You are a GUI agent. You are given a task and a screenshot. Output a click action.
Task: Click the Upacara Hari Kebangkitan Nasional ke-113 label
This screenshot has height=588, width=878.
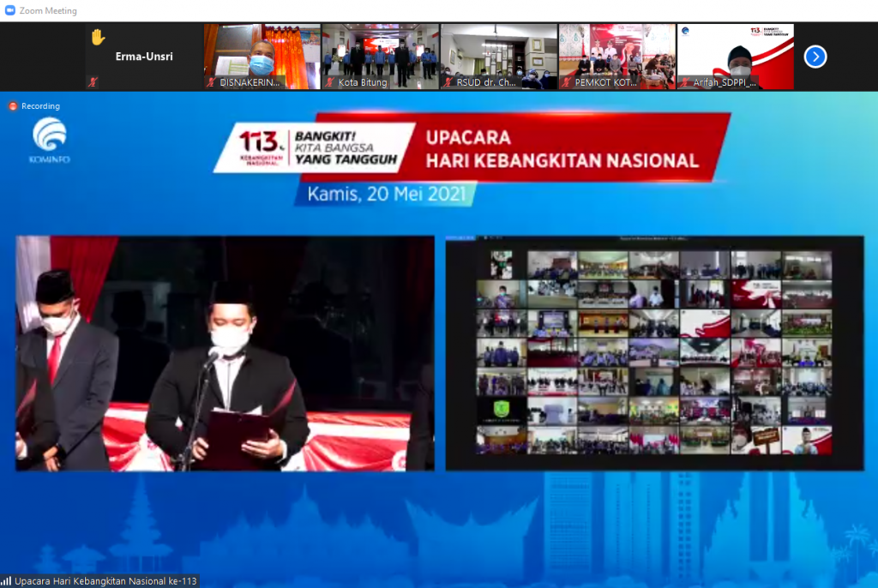[x=105, y=581]
